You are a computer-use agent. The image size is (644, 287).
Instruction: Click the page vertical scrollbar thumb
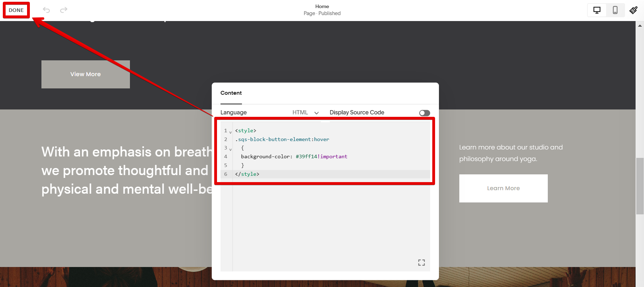coord(640,186)
